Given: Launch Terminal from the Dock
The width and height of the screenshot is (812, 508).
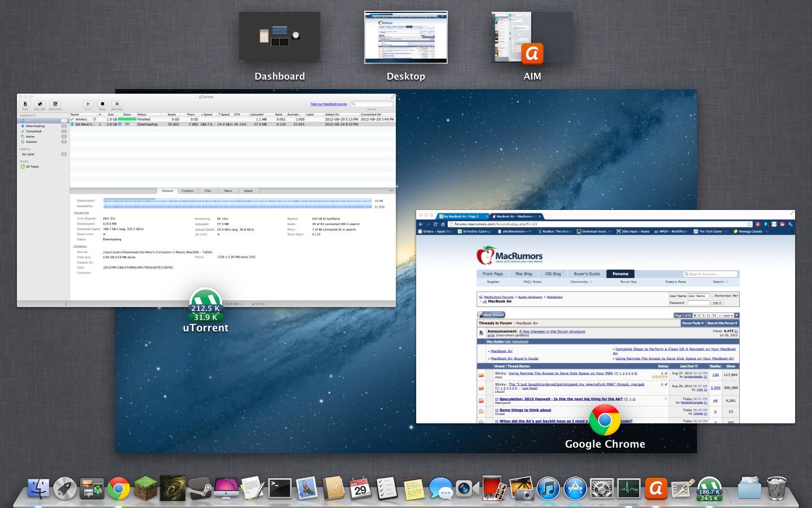Looking at the screenshot, I should pyautogui.click(x=280, y=488).
